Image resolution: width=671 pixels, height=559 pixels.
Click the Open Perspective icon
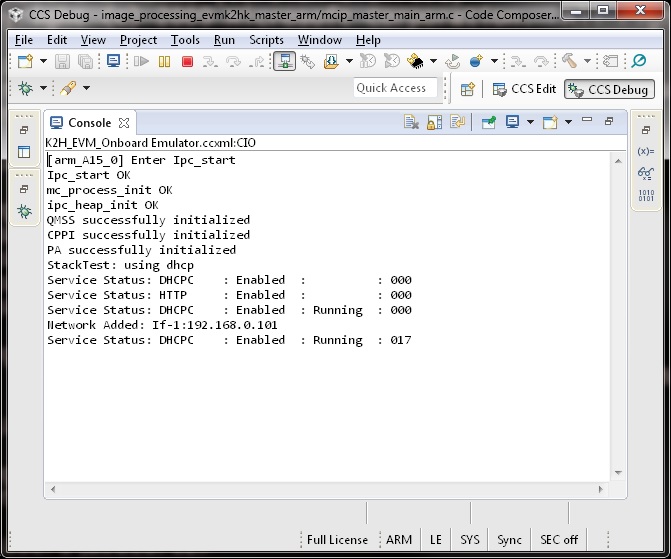tap(467, 89)
